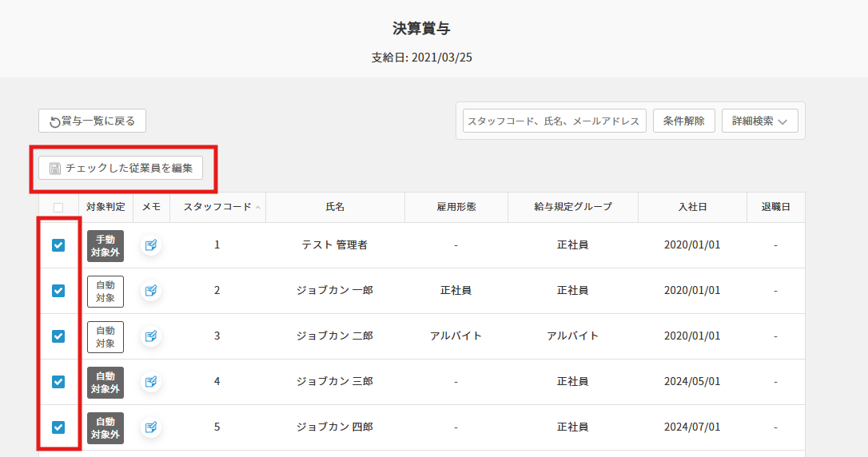Open memo icon for ジョブカン 一郎
The height and width of the screenshot is (457, 868).
pyautogui.click(x=150, y=291)
